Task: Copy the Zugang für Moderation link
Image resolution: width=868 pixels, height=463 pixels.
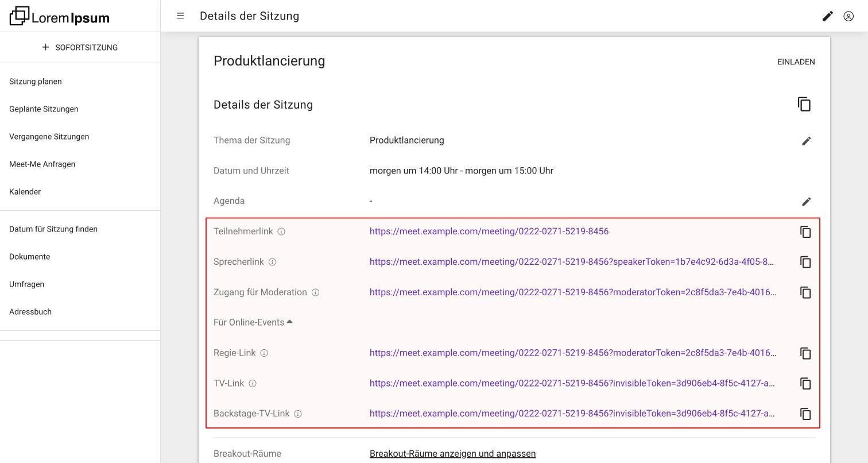Action: click(805, 292)
